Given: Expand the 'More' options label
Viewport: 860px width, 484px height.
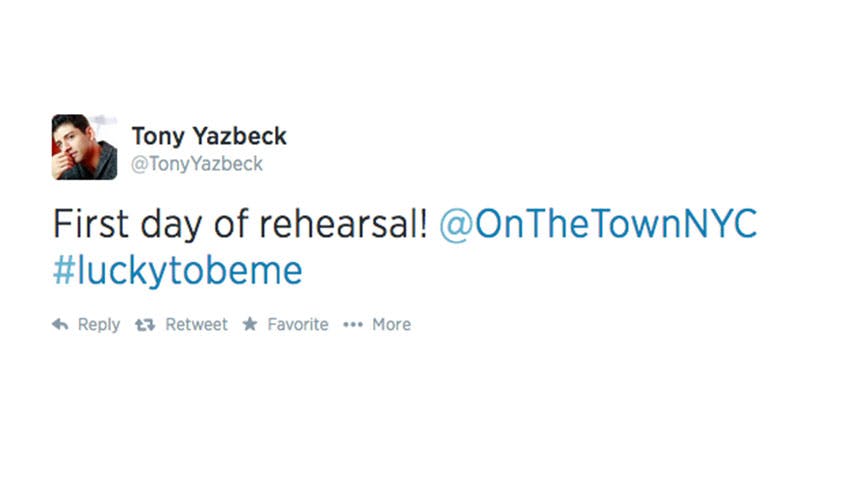Looking at the screenshot, I should click(391, 325).
